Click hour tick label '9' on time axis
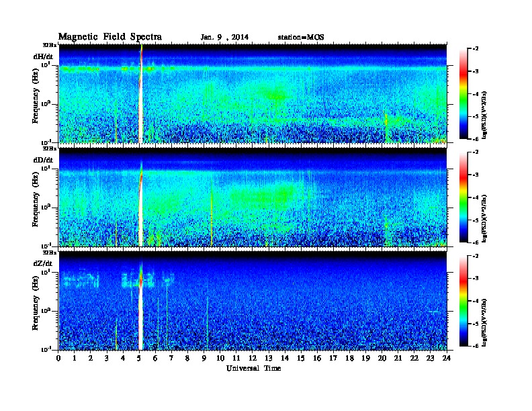 point(204,359)
